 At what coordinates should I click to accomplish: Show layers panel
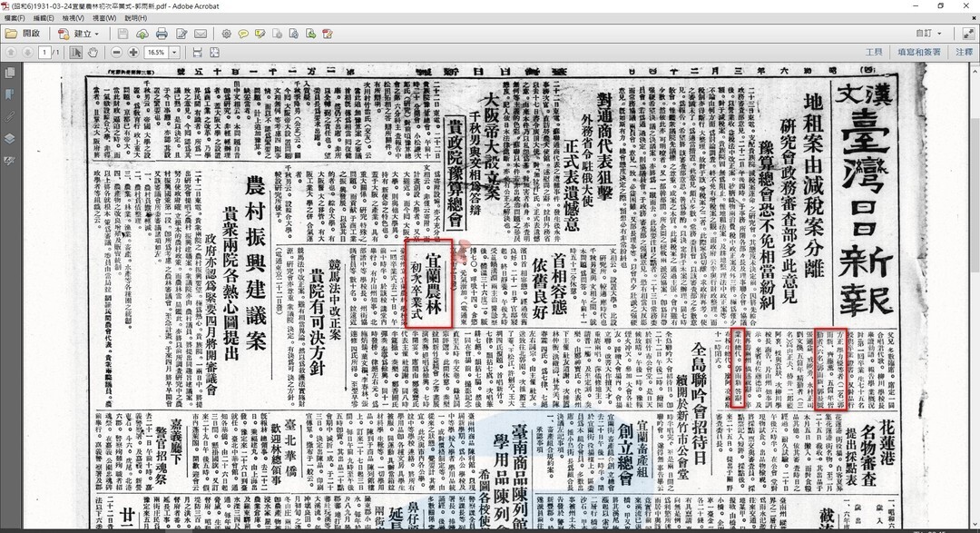(9, 139)
